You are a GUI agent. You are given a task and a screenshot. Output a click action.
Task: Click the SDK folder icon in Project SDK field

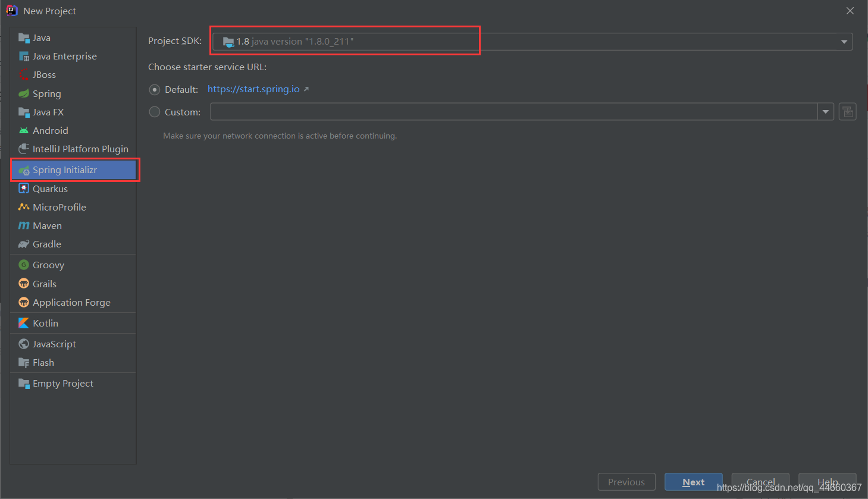(228, 42)
